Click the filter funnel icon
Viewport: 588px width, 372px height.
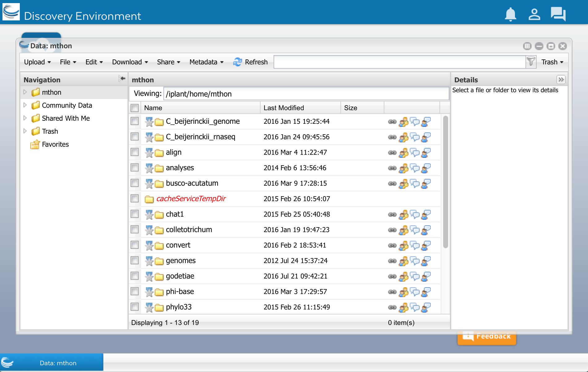coord(531,62)
